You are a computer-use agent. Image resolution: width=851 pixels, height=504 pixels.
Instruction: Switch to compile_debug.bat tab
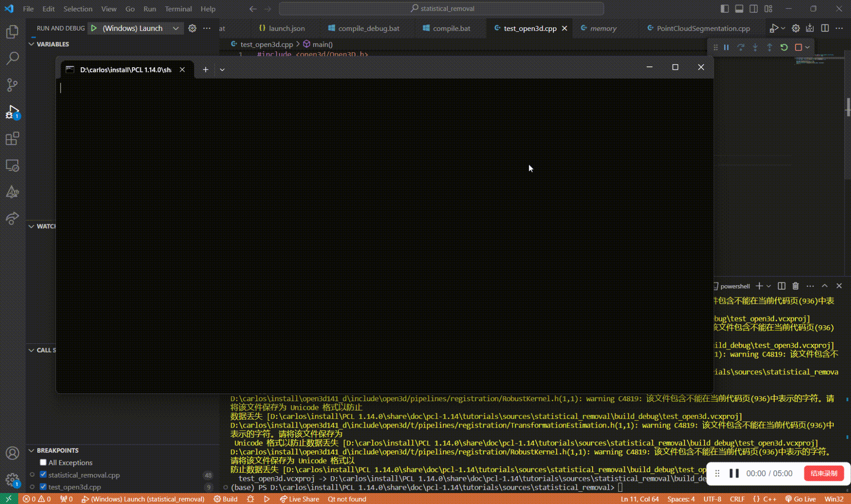pos(364,28)
